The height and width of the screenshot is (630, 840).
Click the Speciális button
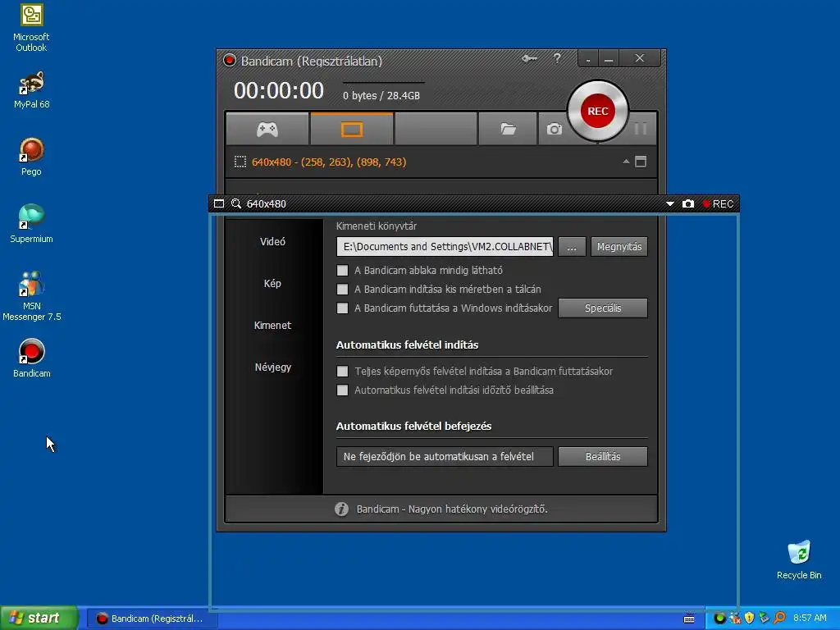tap(603, 308)
